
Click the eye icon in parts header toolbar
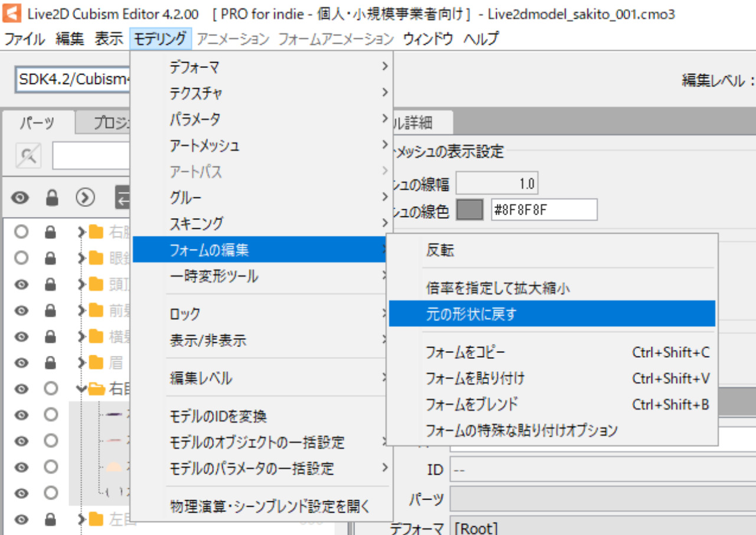(19, 197)
